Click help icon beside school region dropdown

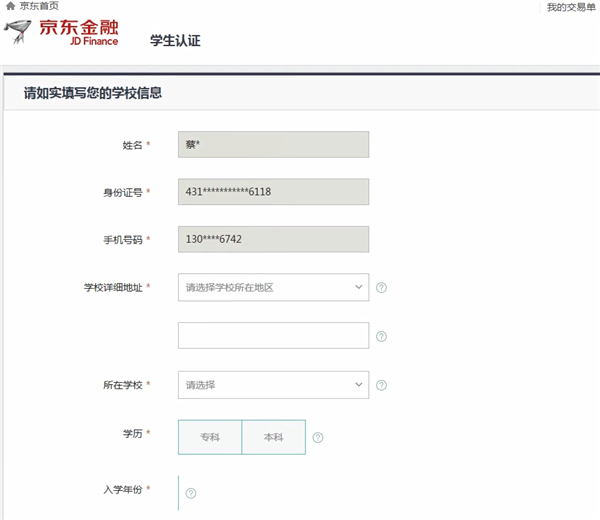[x=381, y=287]
